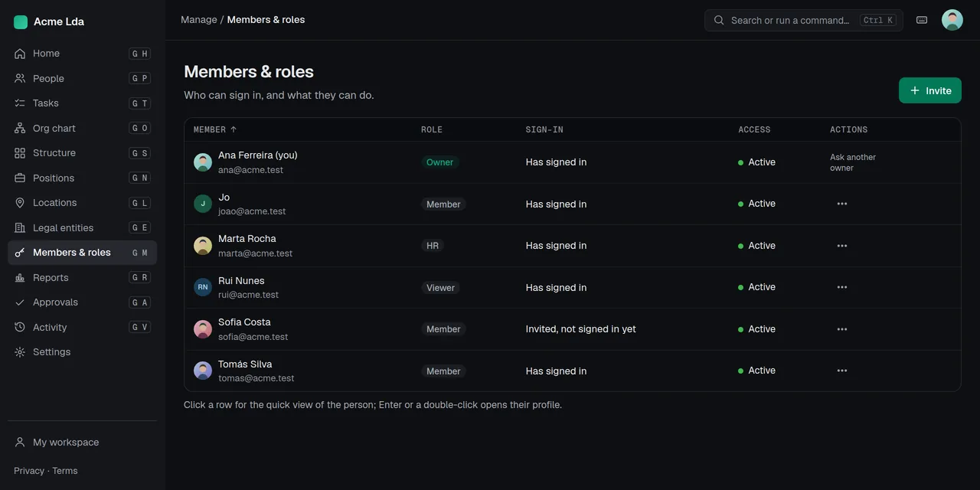Open the user avatar menu in the top bar

click(952, 20)
